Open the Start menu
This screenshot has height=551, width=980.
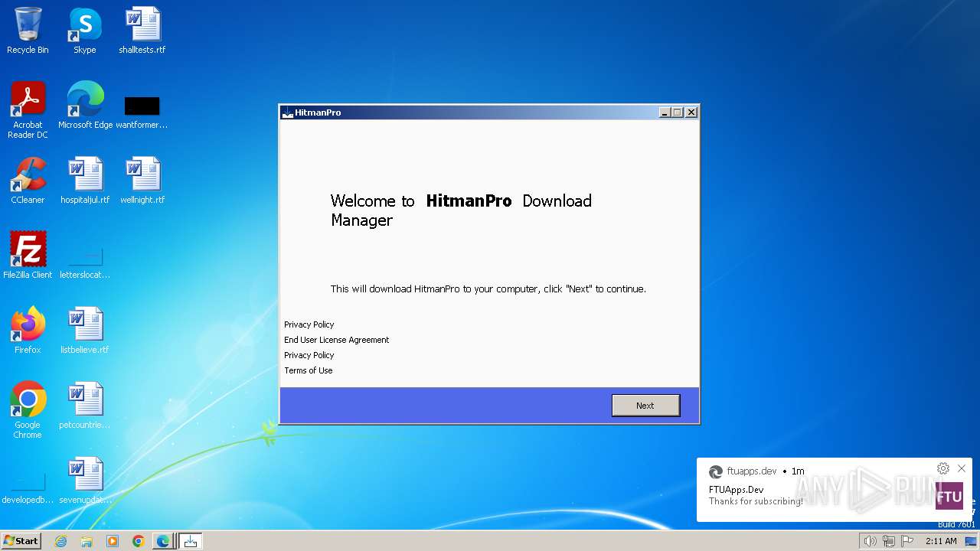click(x=21, y=540)
